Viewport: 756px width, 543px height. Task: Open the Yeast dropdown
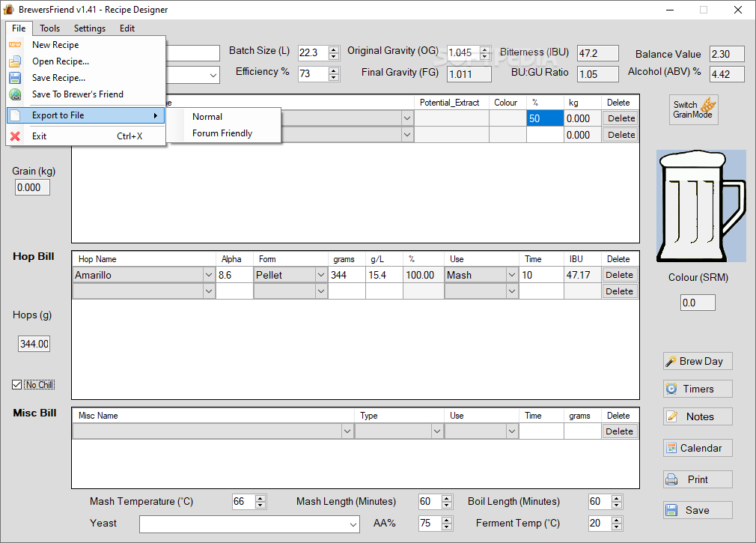coord(353,525)
